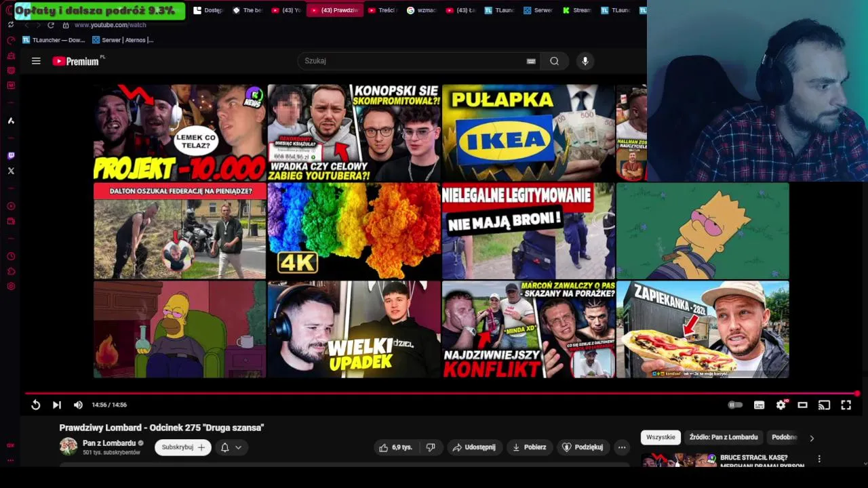Open the YouTube hamburger guide menu

pyautogui.click(x=36, y=61)
